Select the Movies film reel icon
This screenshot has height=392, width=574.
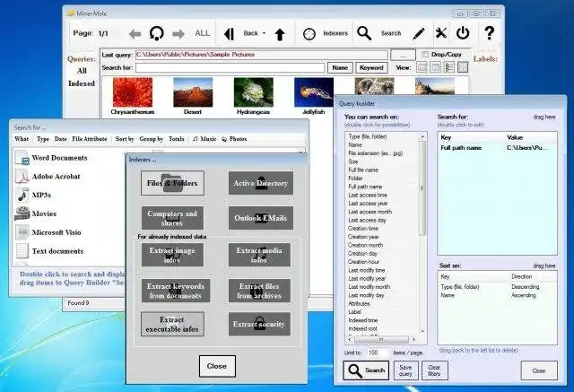pyautogui.click(x=22, y=213)
